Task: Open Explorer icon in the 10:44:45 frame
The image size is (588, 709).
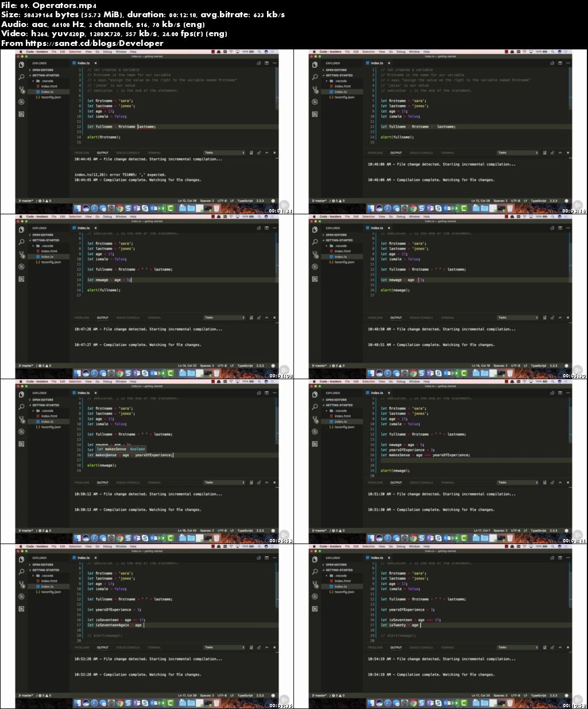Action: [21, 64]
